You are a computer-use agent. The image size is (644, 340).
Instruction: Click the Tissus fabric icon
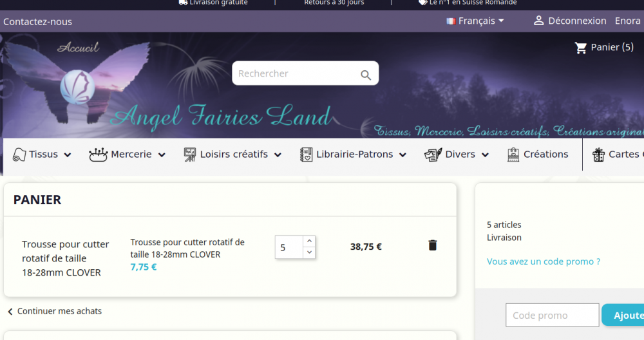pyautogui.click(x=19, y=155)
